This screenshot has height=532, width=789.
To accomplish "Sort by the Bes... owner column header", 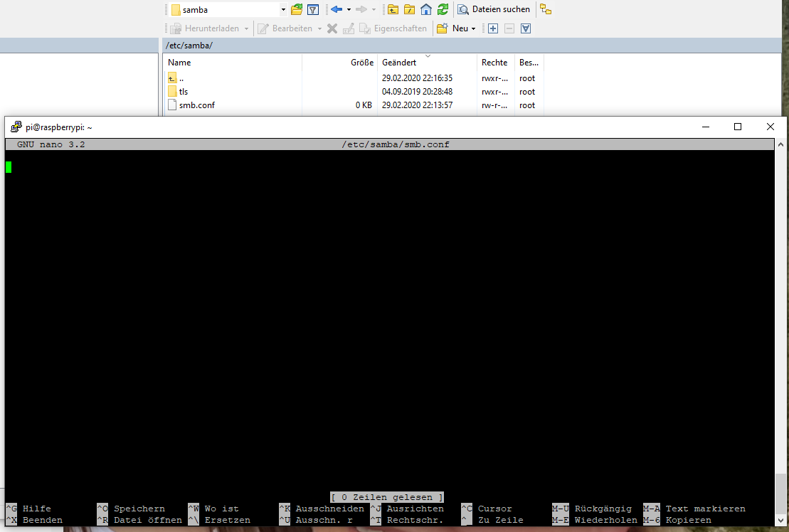I will click(529, 63).
